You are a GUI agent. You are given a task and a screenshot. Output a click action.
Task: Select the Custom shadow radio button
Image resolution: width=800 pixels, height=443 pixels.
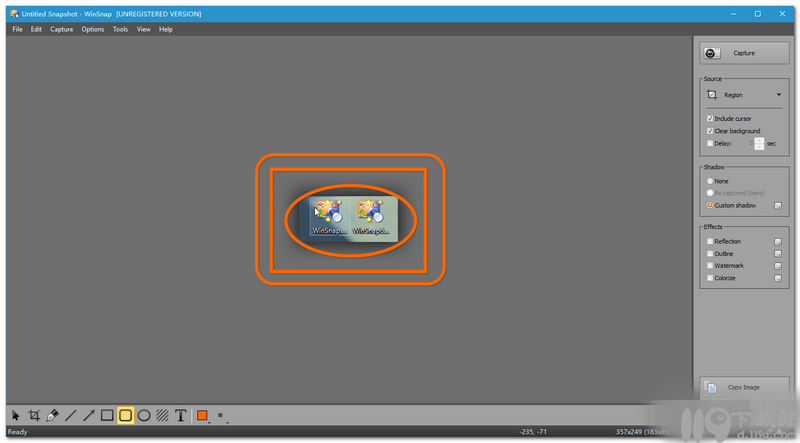[710, 205]
